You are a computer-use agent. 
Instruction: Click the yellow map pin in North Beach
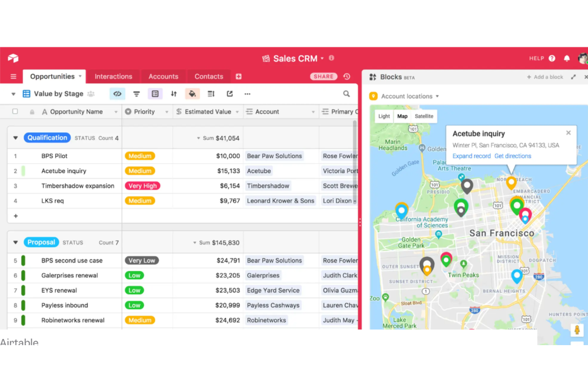coord(511,182)
